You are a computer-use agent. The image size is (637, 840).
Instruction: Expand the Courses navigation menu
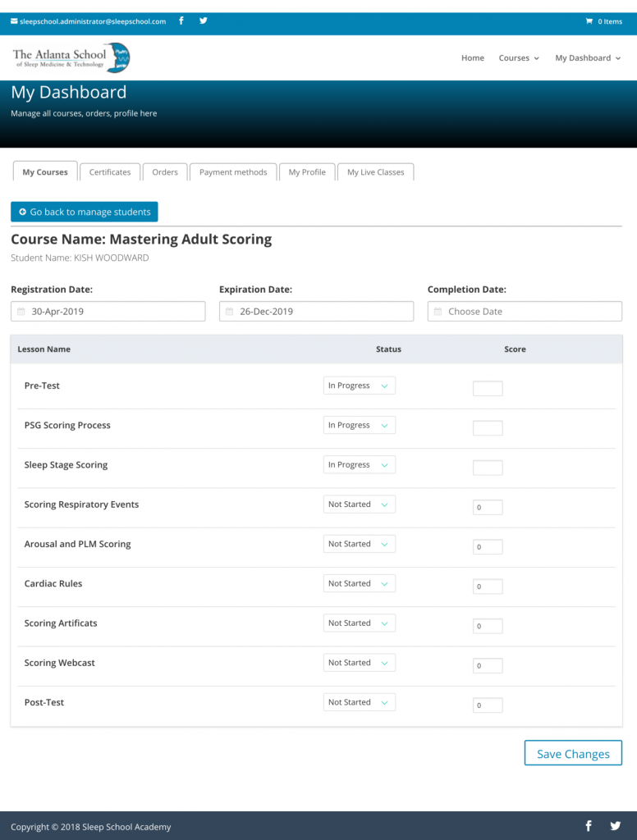pyautogui.click(x=519, y=58)
